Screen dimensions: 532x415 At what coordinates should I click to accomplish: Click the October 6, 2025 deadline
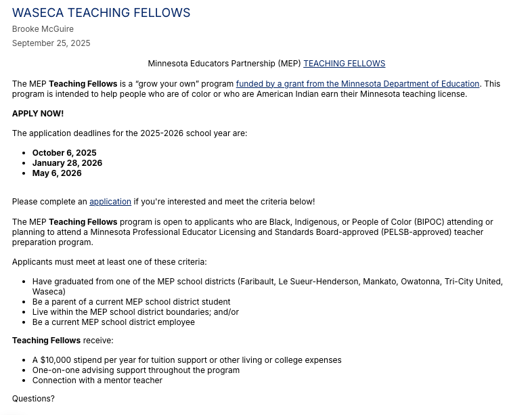[64, 153]
